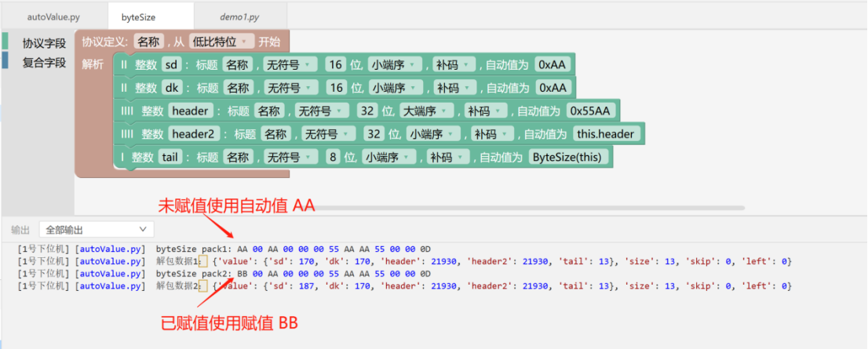Edit the auto value 0xAA in sd row
This screenshot has width=868, height=349.
click(552, 65)
